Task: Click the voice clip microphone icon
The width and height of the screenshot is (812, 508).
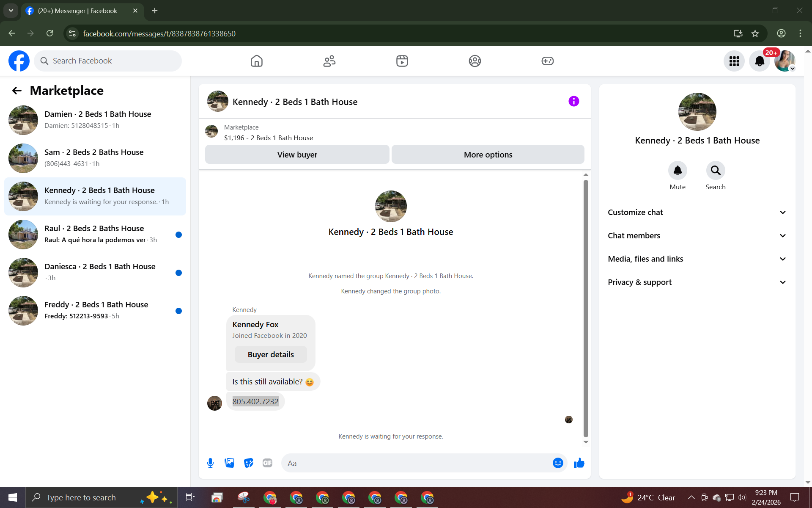Action: click(210, 463)
